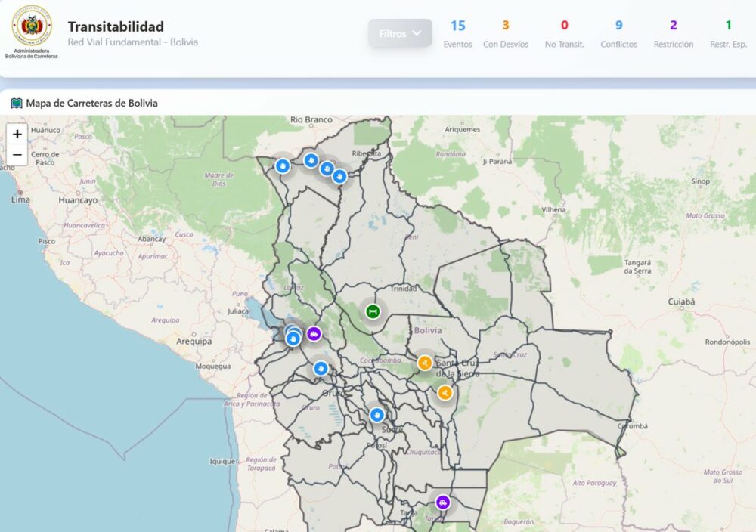Zoom in on the map

coord(17,134)
